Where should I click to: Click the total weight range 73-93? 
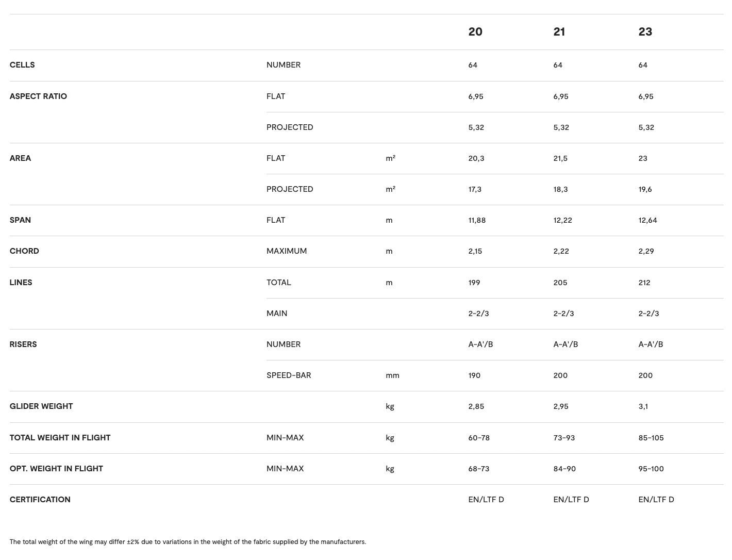click(564, 438)
